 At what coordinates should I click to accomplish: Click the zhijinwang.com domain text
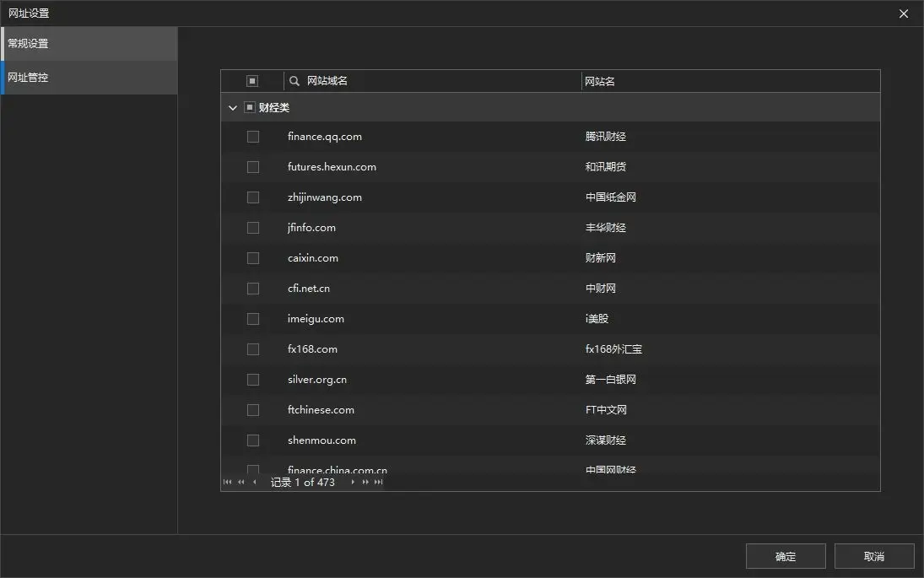tap(325, 197)
